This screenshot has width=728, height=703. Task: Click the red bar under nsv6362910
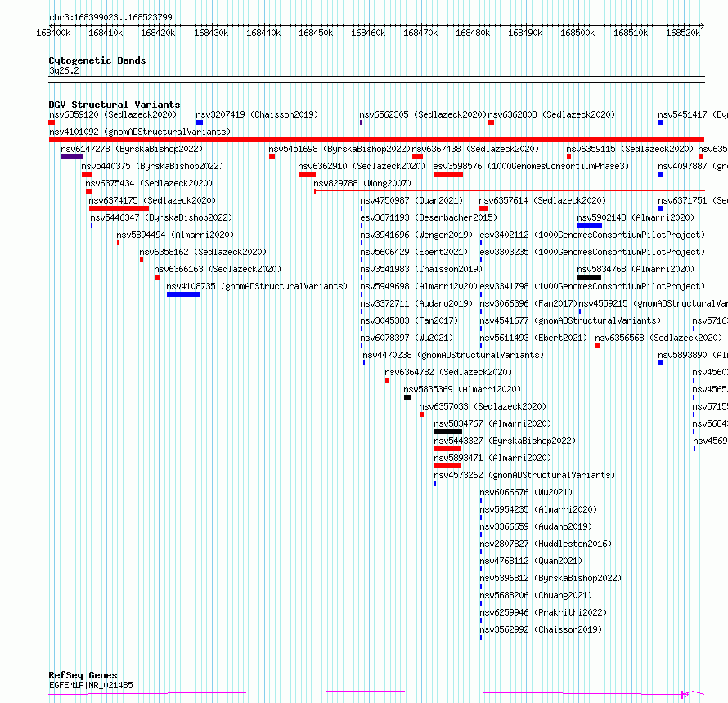pos(307,174)
